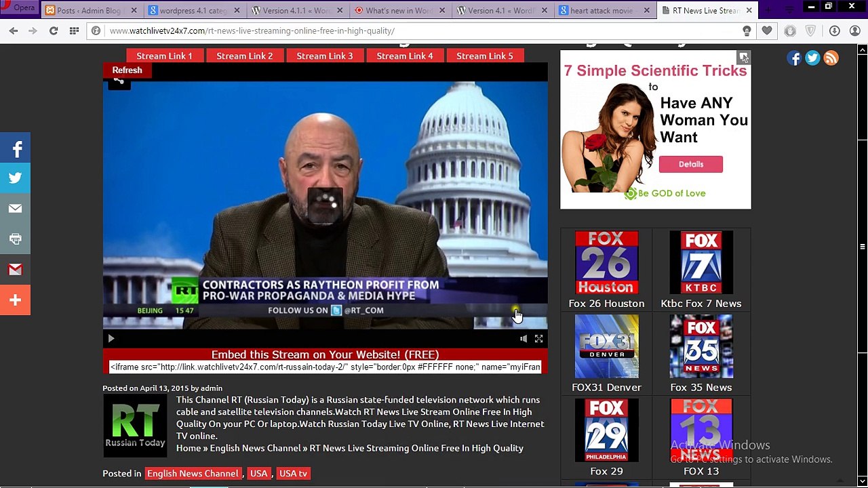Open the Fox 29 Philadelphia channel logo

(606, 430)
